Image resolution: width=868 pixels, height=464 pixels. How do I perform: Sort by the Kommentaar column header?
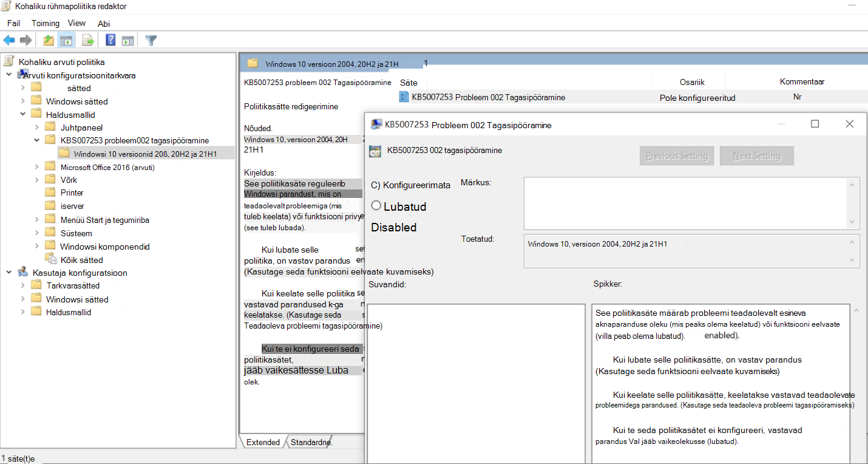click(x=801, y=81)
